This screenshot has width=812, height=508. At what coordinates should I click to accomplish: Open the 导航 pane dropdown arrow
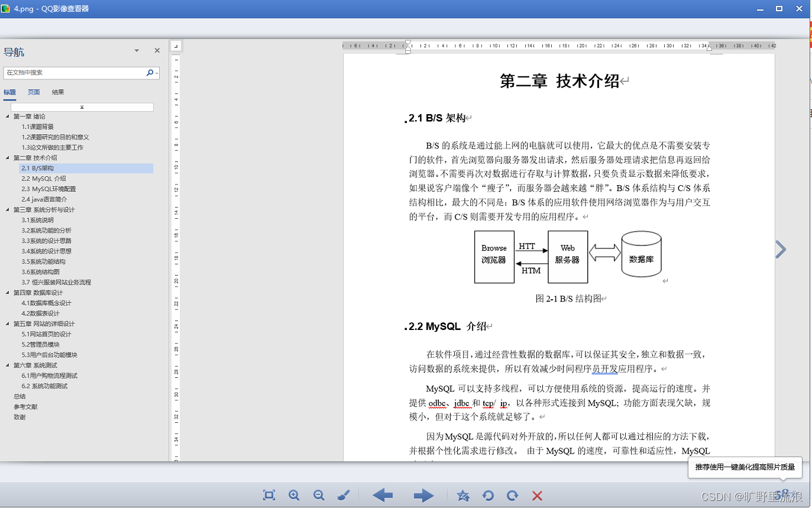coord(137,51)
